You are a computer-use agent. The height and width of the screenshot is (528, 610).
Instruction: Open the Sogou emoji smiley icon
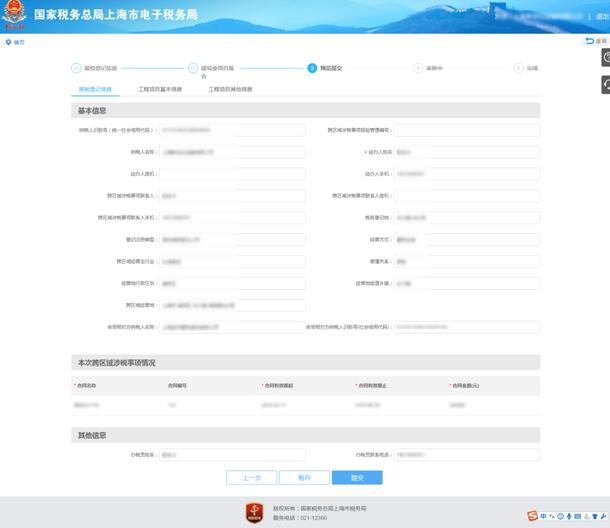coord(560,516)
